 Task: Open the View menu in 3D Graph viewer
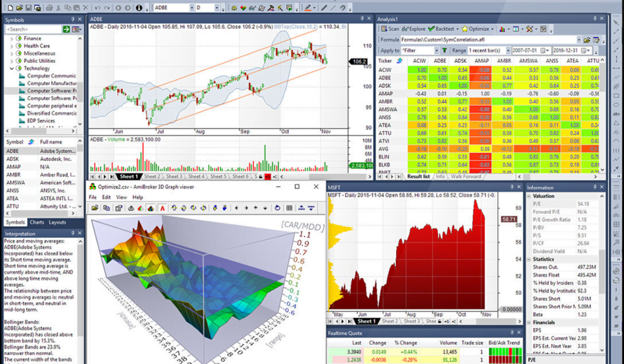(x=122, y=197)
